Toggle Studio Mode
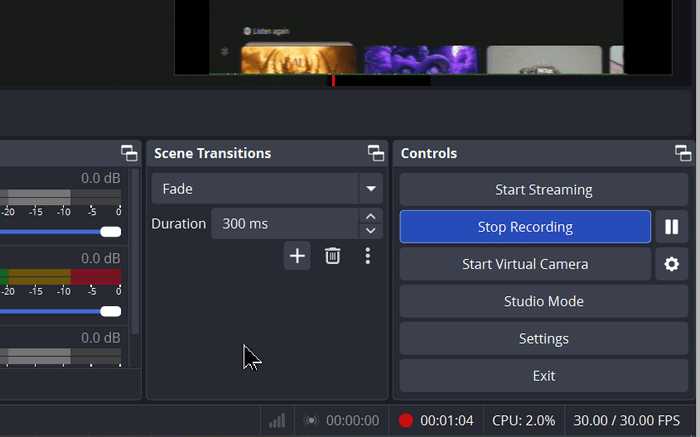The width and height of the screenshot is (700, 437). point(544,301)
